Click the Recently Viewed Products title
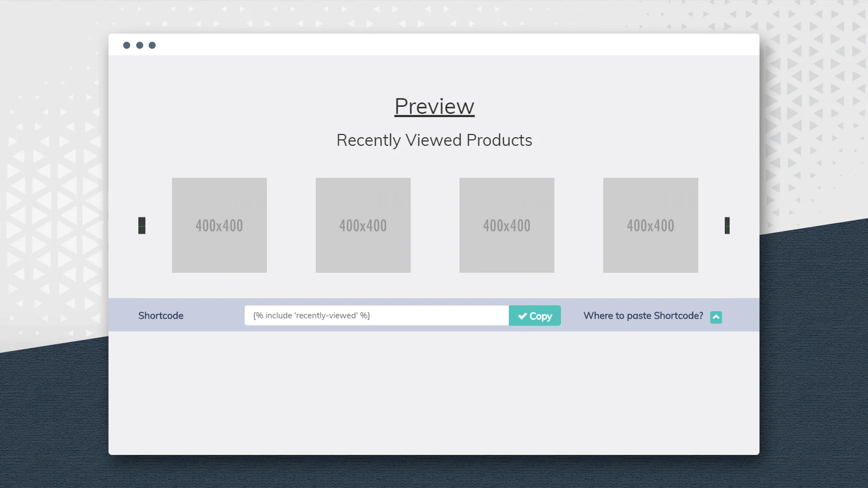The height and width of the screenshot is (488, 868). (434, 140)
